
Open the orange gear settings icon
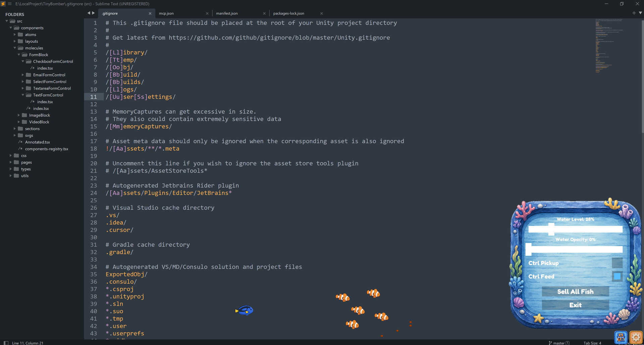pos(636,337)
